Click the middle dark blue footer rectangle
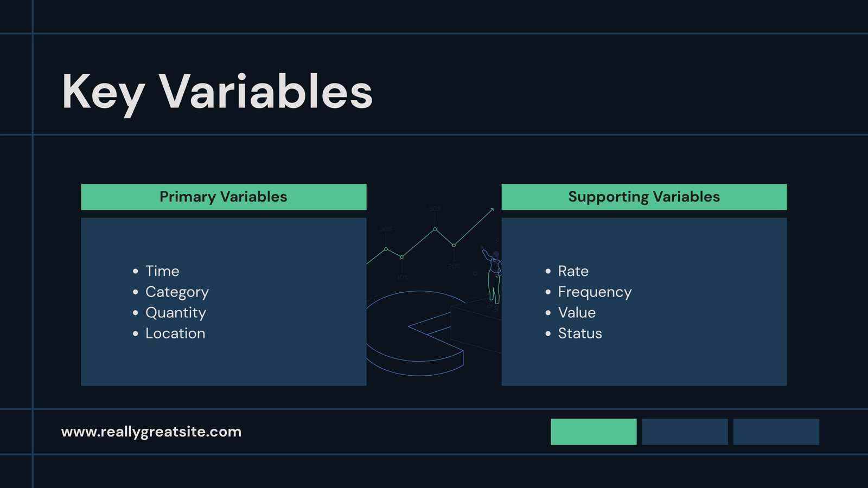Image resolution: width=868 pixels, height=488 pixels. (685, 432)
